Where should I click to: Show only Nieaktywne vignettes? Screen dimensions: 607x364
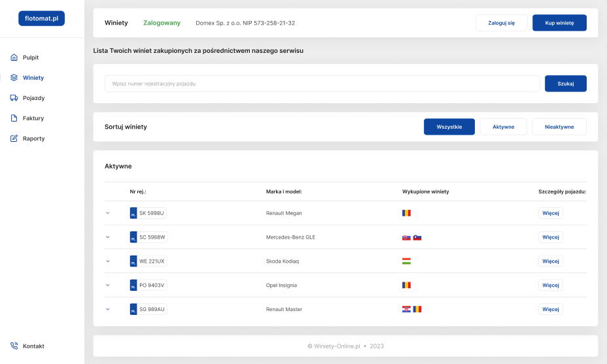point(559,127)
